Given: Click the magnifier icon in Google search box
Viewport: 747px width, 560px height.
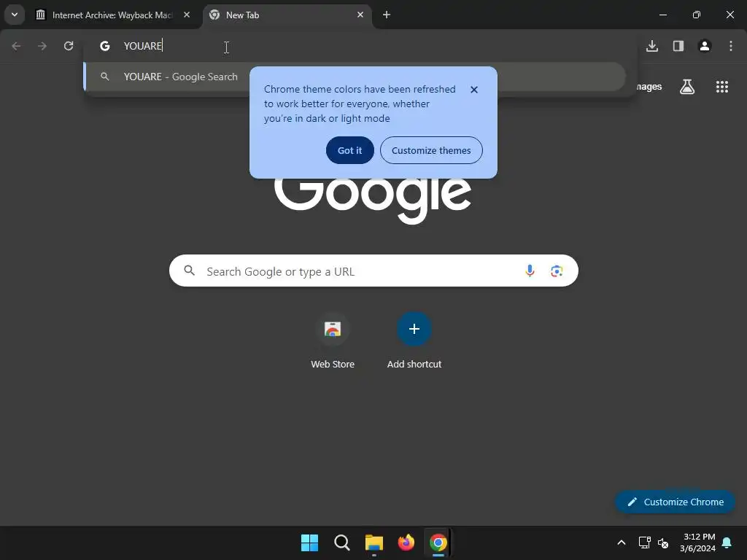Looking at the screenshot, I should (x=190, y=271).
